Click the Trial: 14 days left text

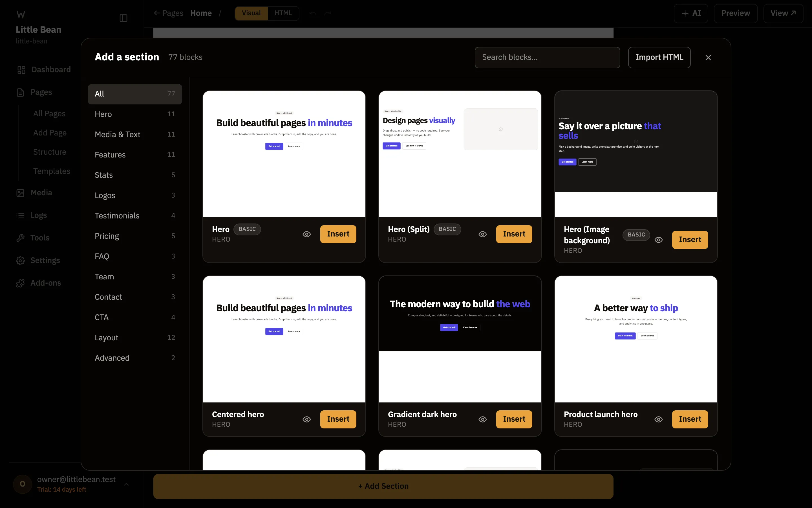[61, 490]
